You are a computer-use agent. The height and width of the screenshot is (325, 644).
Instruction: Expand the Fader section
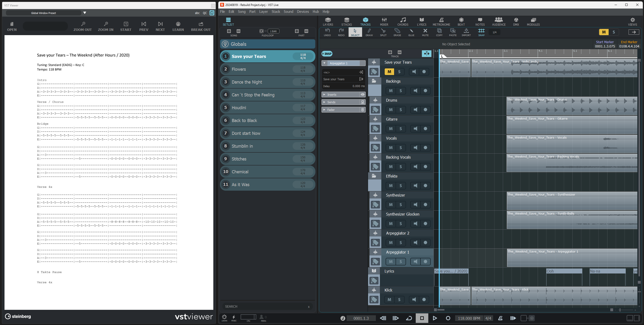pyautogui.click(x=324, y=110)
